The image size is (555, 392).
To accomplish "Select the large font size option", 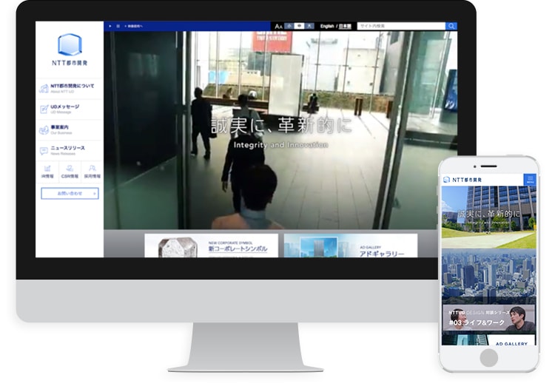I will point(308,26).
